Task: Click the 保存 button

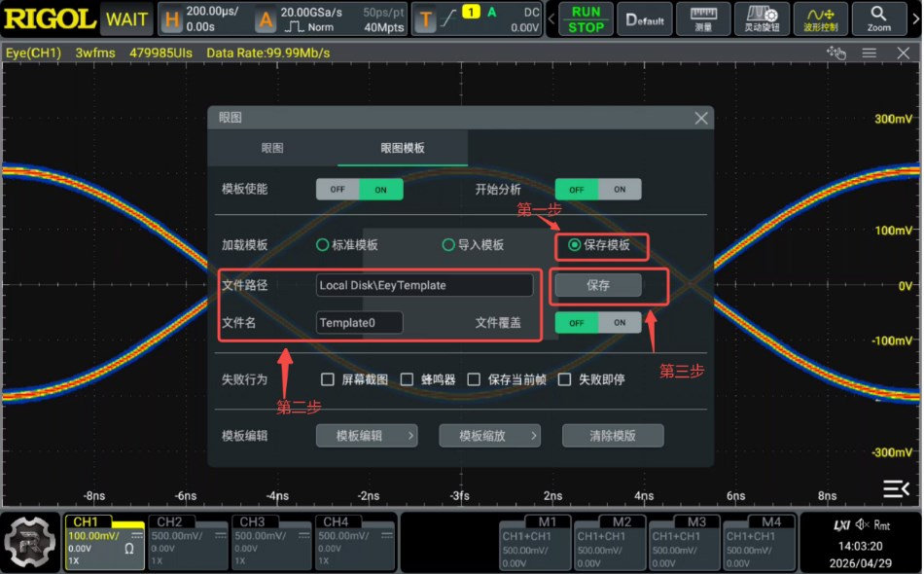Action: tap(598, 285)
